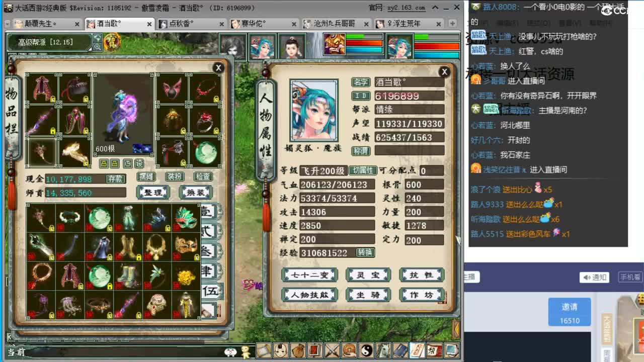Open the 抗性 resistance button
Viewport: 644px width, 362px height.
(x=422, y=275)
